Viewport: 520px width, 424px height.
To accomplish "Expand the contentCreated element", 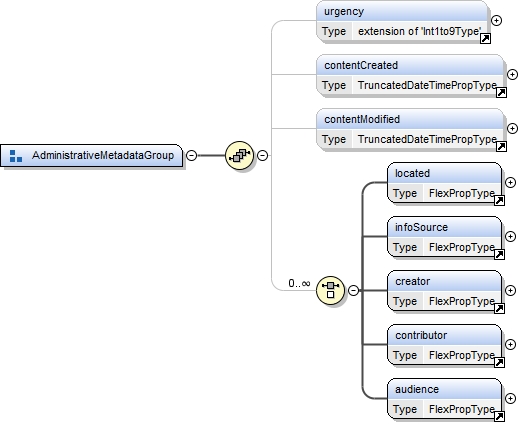I will click(x=512, y=74).
